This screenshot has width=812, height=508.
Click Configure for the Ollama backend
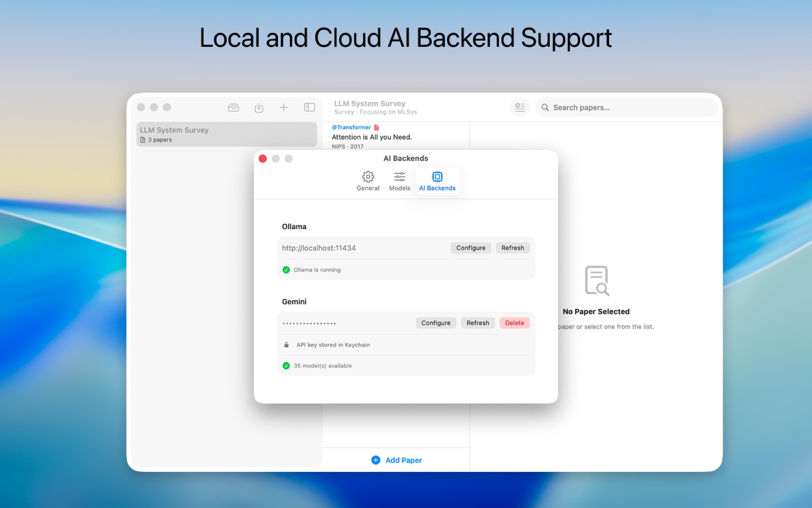coord(471,248)
